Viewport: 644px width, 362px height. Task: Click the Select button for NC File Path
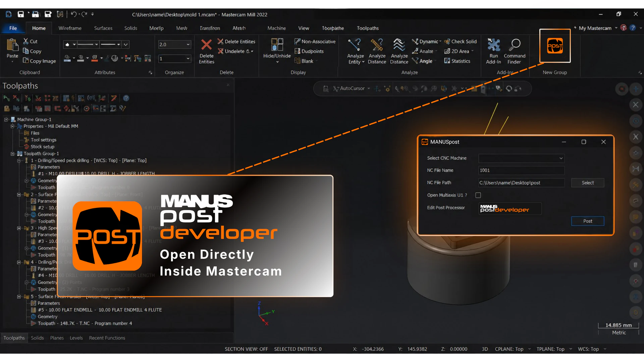(588, 183)
